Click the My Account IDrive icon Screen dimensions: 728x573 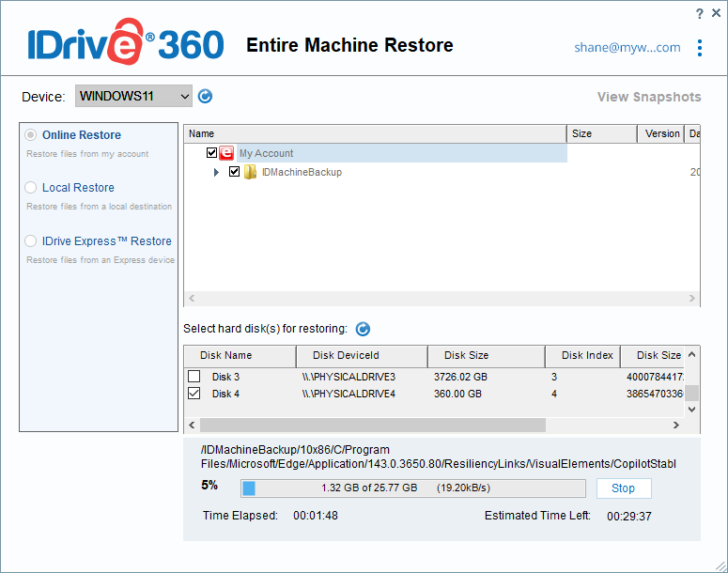coord(226,153)
